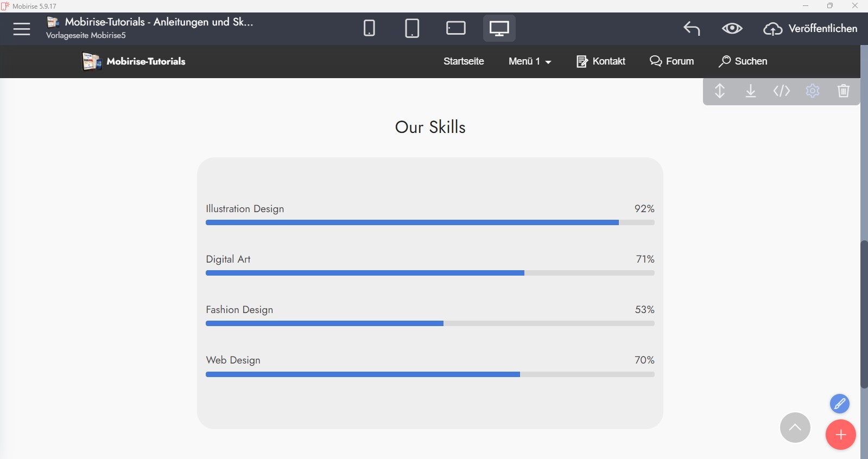868x459 pixels.
Task: Click the undo arrow icon
Action: click(692, 28)
